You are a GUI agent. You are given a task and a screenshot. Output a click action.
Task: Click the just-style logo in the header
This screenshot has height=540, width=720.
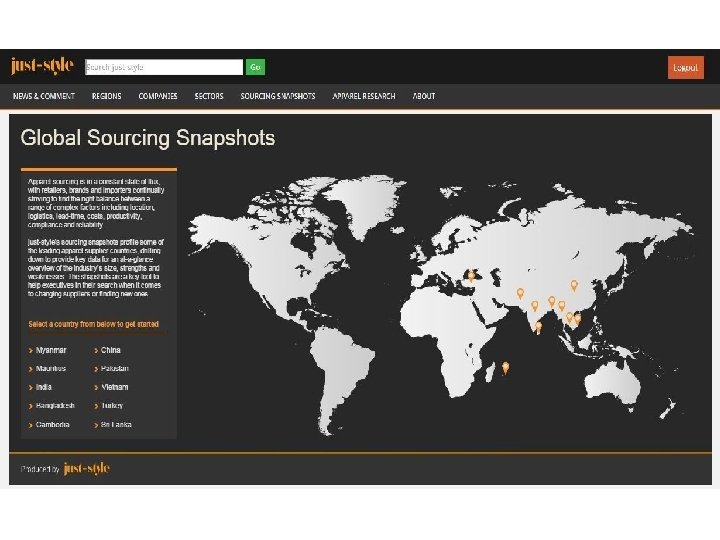(x=42, y=66)
